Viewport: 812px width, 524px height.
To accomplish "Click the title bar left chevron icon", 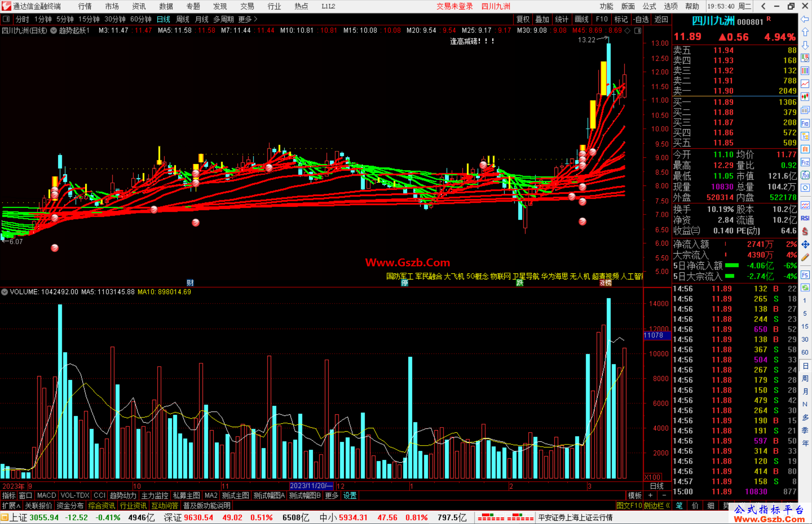I will coord(763,6).
